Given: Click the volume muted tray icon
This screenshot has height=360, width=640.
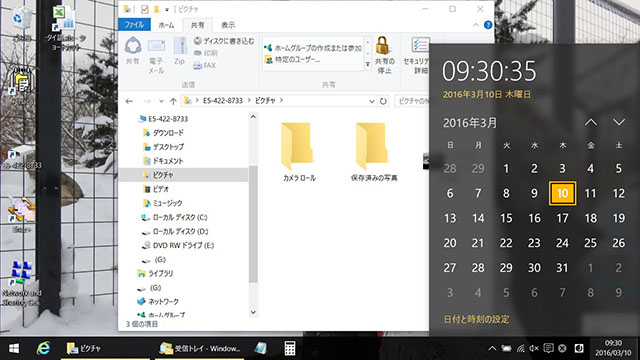Looking at the screenshot, I should tap(534, 348).
